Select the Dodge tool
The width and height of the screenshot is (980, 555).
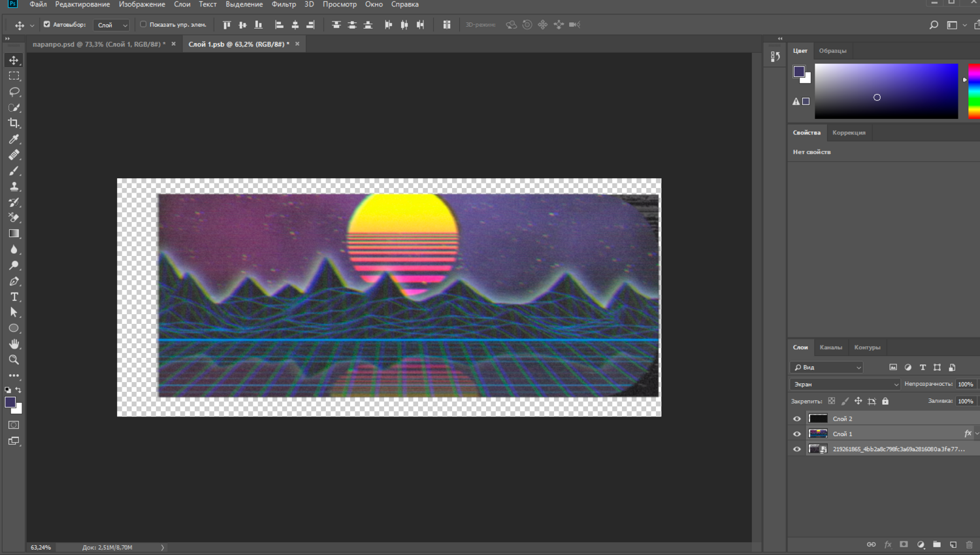(x=14, y=265)
